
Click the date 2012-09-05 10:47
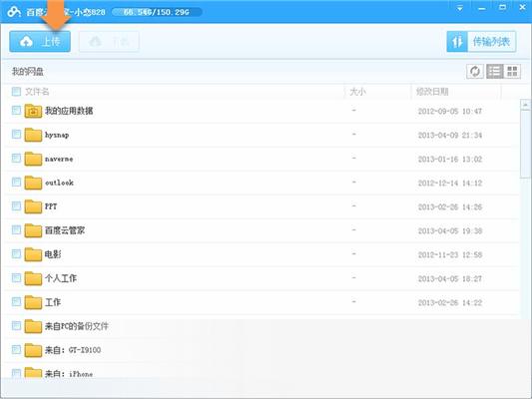(450, 111)
